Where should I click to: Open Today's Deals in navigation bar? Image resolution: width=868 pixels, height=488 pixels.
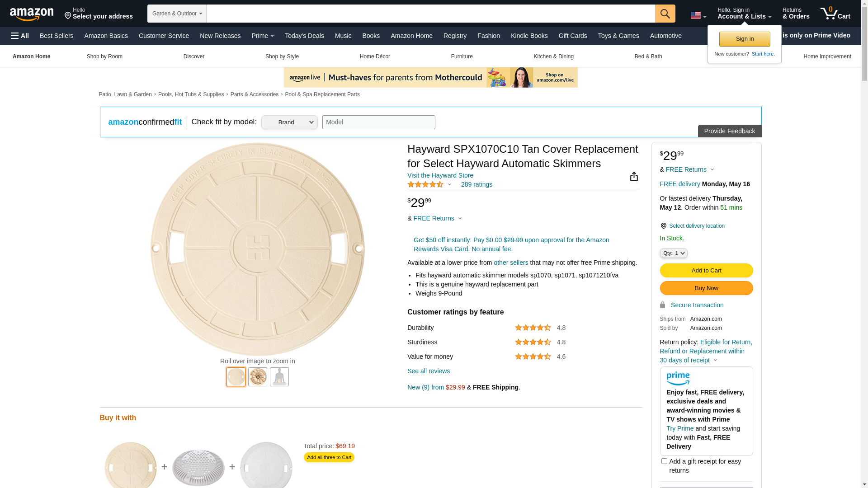[304, 36]
